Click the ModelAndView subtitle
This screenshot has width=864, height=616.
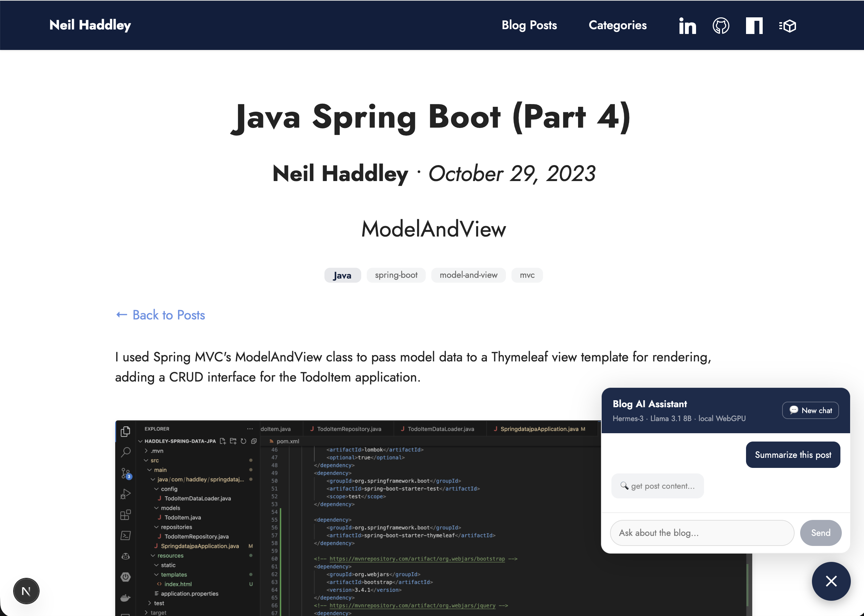433,229
